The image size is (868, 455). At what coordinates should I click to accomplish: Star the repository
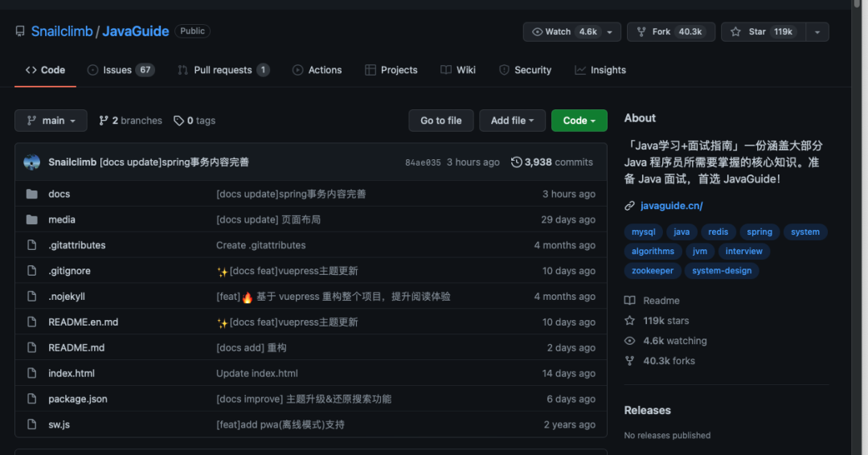coord(764,32)
